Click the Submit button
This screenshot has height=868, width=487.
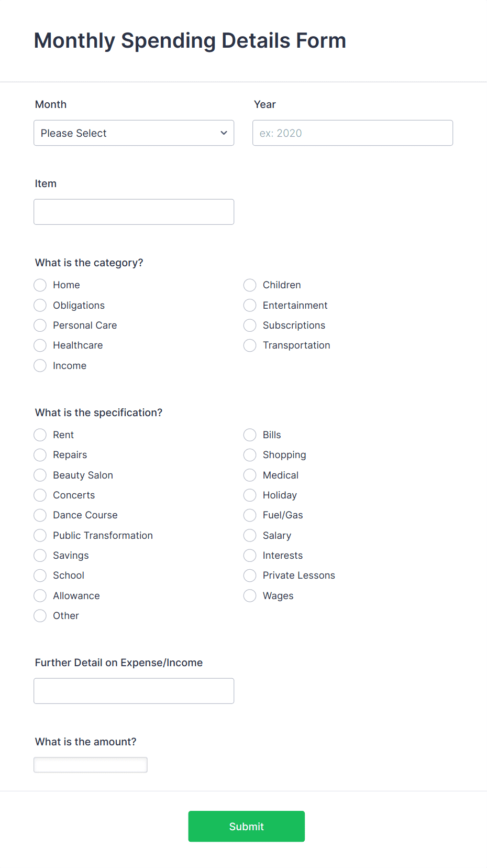tap(246, 826)
